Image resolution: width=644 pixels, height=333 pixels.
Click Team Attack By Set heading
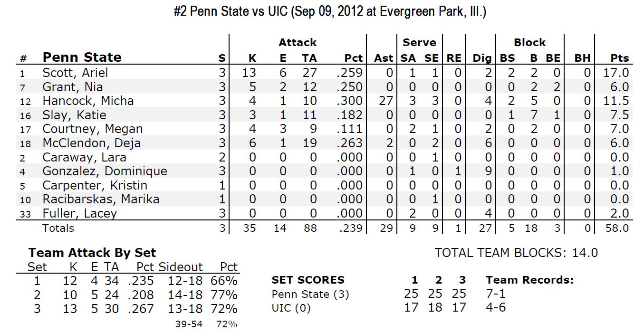[92, 253]
